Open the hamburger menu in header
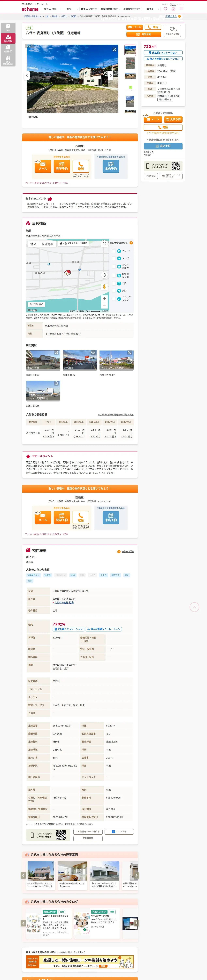Image resolution: width=207 pixels, height=980 pixels. 181,9
